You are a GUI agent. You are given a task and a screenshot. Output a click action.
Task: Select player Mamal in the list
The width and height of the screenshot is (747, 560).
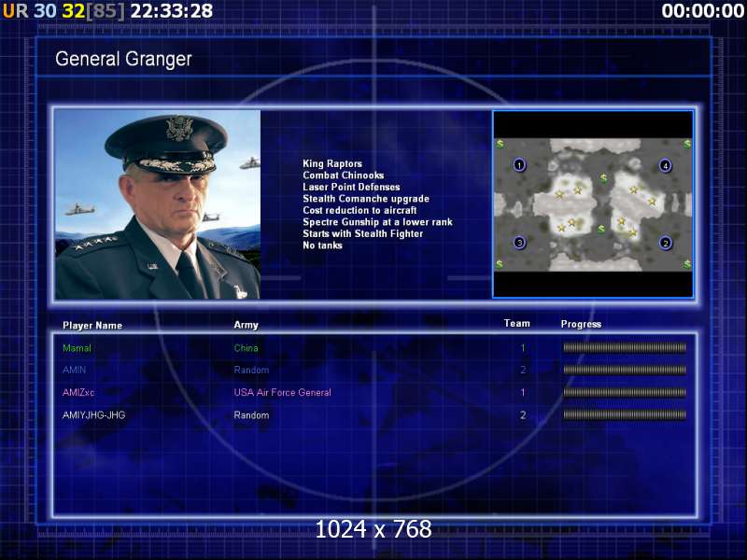coord(77,348)
